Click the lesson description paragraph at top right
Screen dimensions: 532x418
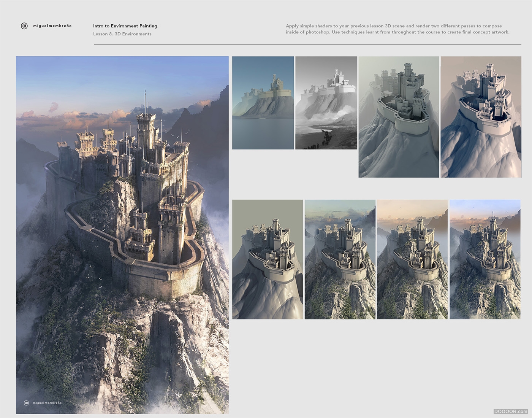tap(397, 29)
